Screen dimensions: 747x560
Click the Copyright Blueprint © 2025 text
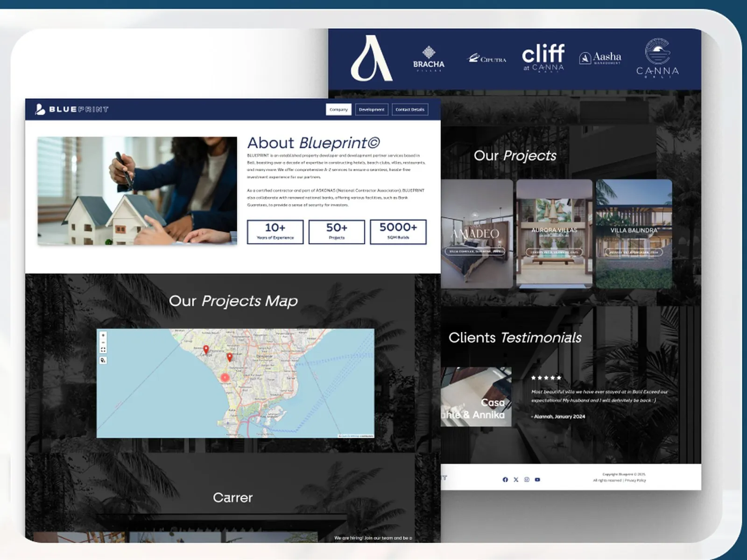pyautogui.click(x=624, y=474)
